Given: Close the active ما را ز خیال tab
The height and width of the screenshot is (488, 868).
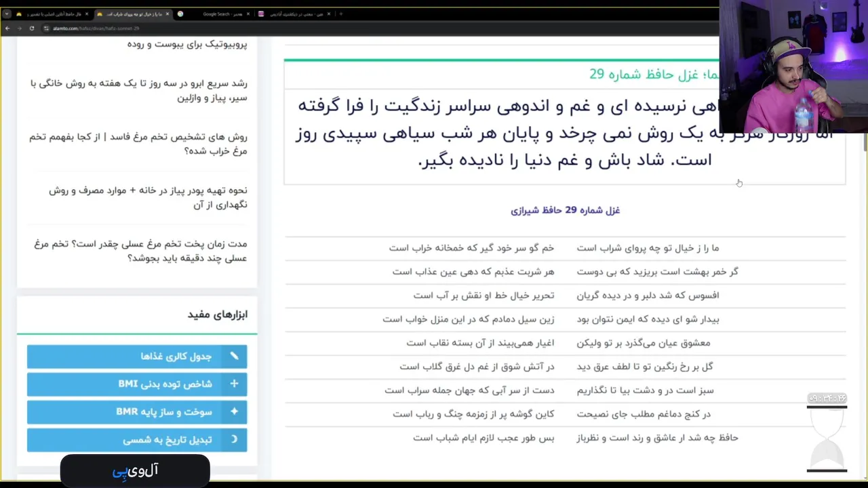Looking at the screenshot, I should point(167,14).
